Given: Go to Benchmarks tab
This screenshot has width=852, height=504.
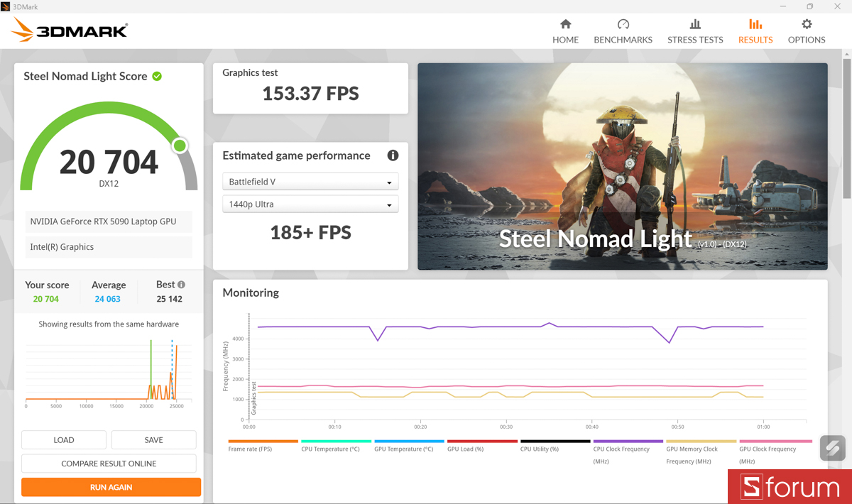Looking at the screenshot, I should point(623,31).
